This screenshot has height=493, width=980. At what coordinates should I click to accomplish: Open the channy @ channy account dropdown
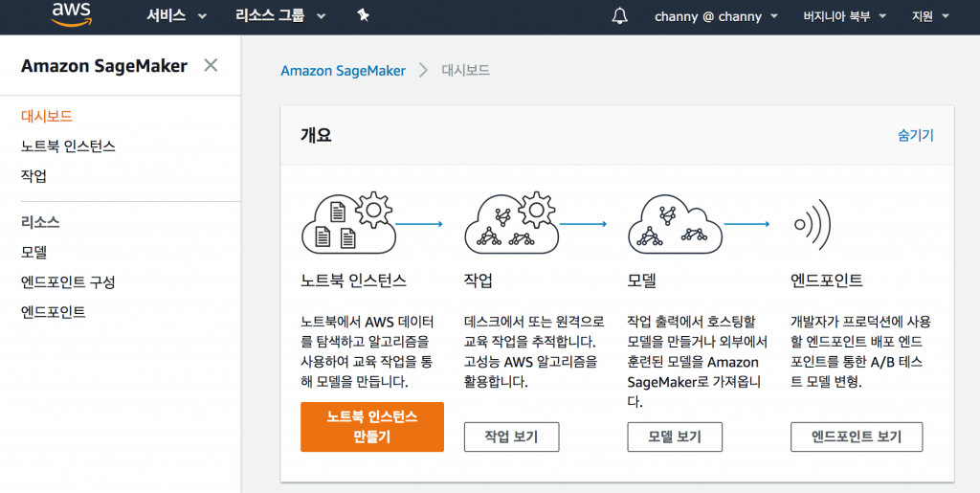tap(716, 17)
